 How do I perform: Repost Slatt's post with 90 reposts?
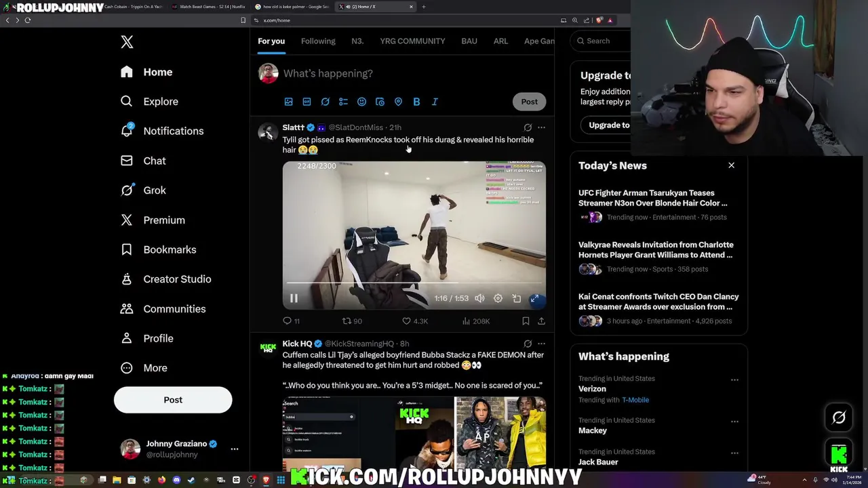[x=352, y=321]
